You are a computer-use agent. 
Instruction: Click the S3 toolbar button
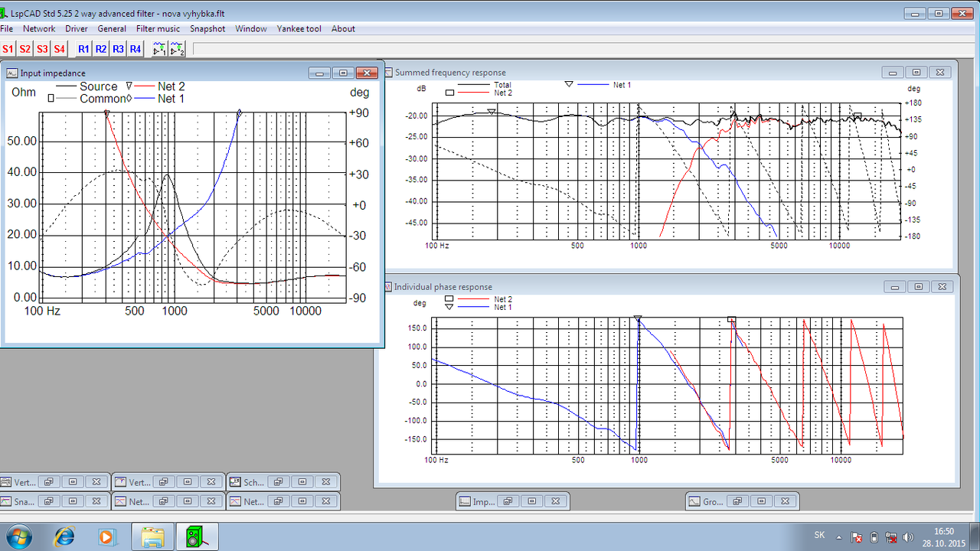(42, 49)
